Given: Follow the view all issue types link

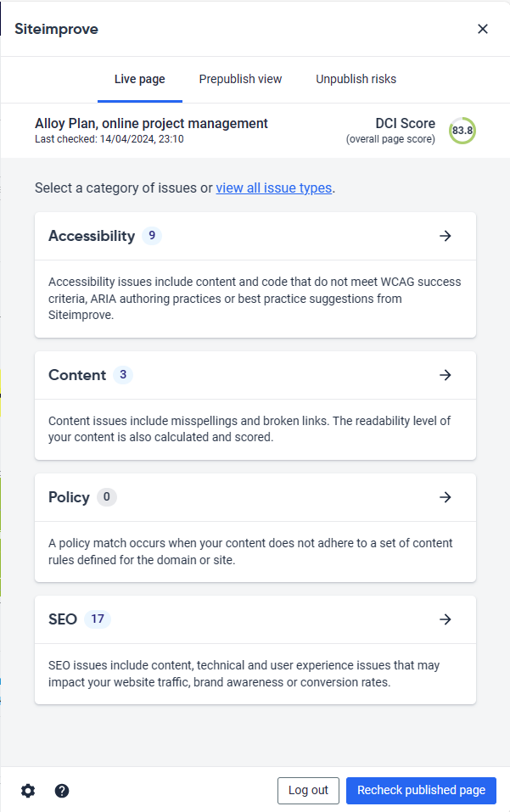Looking at the screenshot, I should tap(273, 188).
